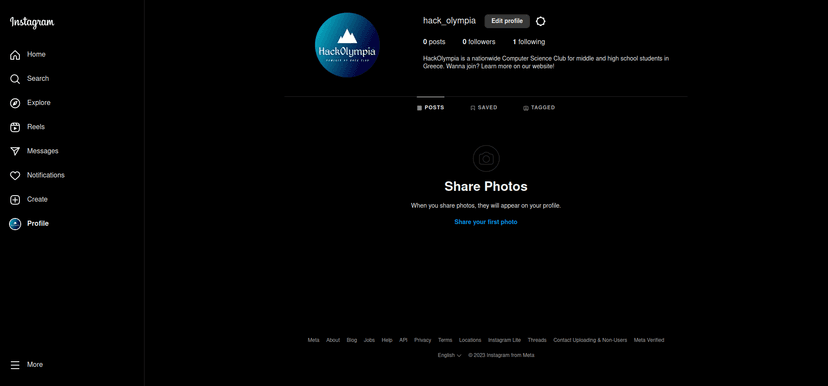Click the camera icon above Share Photos
The height and width of the screenshot is (386, 828).
tap(486, 158)
